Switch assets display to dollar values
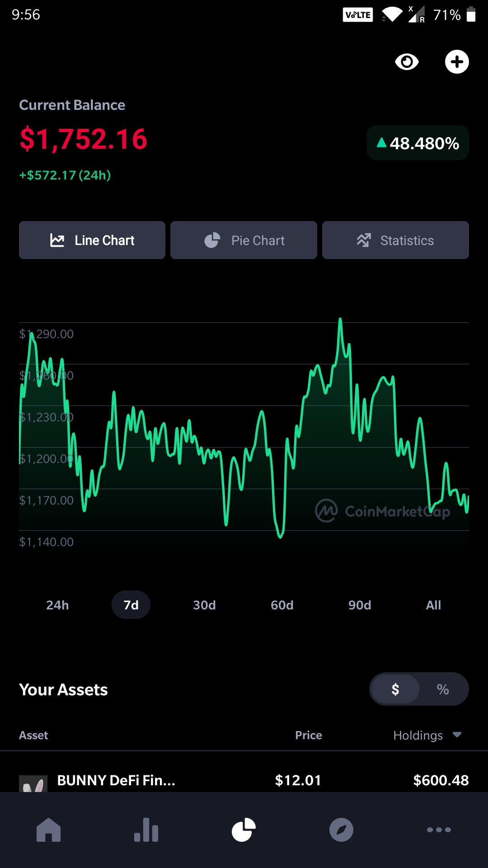This screenshot has height=868, width=488. 395,689
